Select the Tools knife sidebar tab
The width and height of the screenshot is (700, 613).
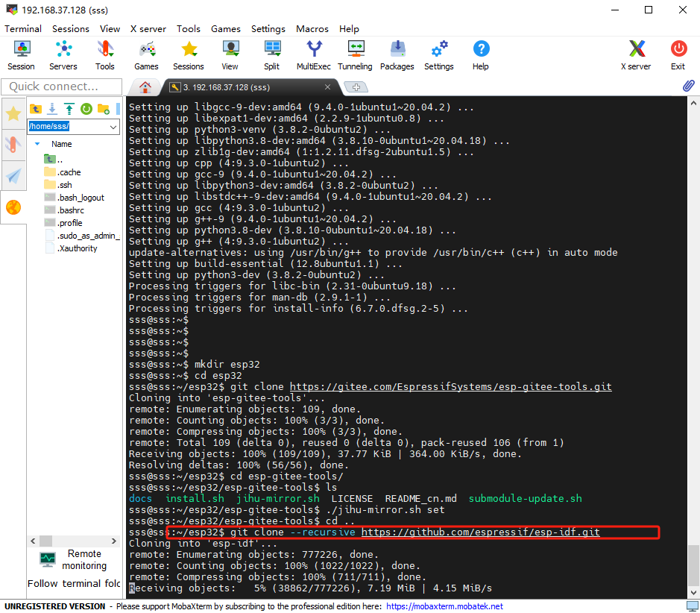click(13, 145)
